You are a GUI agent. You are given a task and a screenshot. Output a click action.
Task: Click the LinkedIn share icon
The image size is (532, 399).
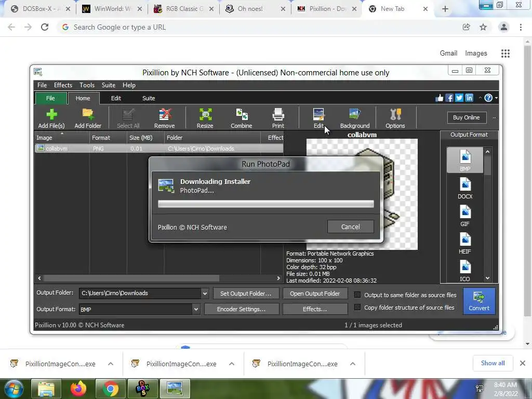click(469, 98)
